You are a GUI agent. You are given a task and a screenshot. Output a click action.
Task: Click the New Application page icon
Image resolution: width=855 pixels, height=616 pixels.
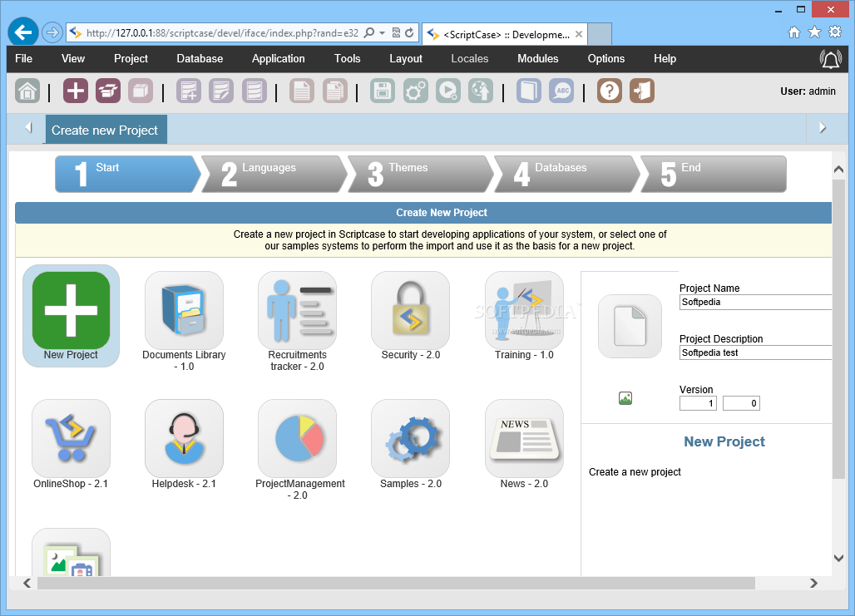[x=302, y=91]
